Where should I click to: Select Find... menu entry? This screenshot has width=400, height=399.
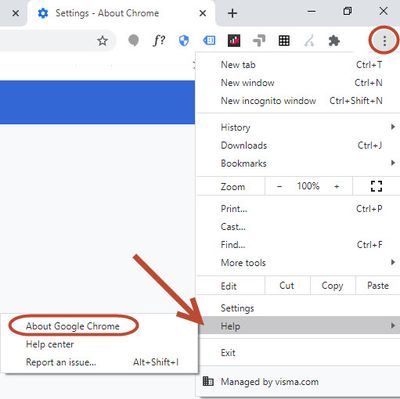(x=298, y=245)
